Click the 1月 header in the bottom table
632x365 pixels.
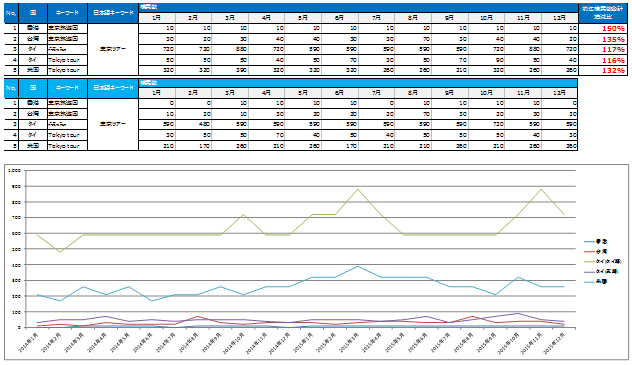click(157, 93)
